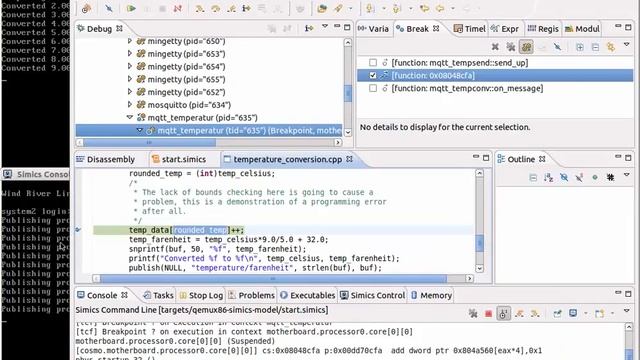
Task: Open the Problems tab
Action: pos(251,295)
